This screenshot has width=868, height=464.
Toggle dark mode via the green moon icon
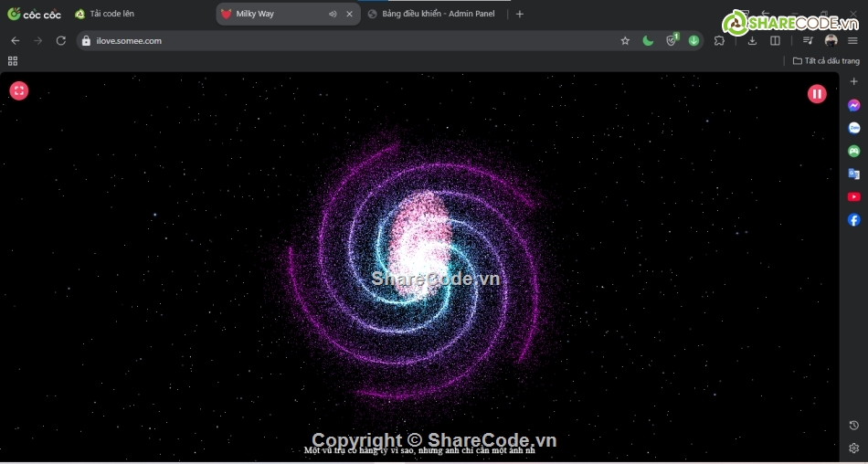coord(648,40)
